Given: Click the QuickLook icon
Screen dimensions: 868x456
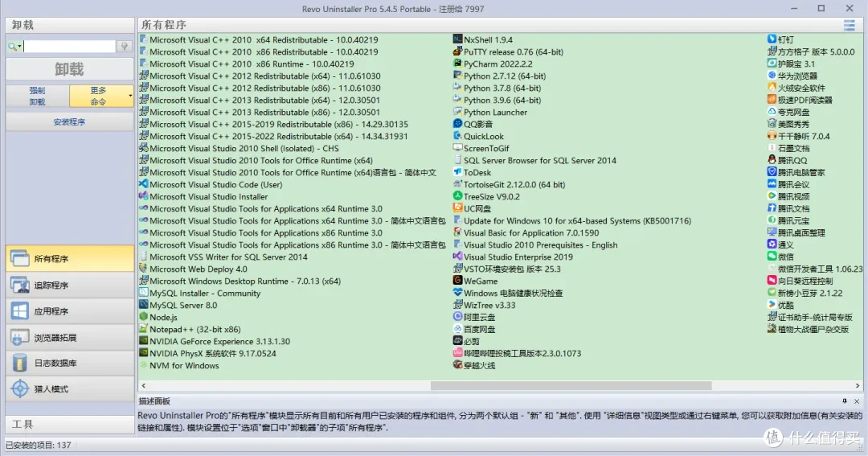Looking at the screenshot, I should (x=457, y=136).
